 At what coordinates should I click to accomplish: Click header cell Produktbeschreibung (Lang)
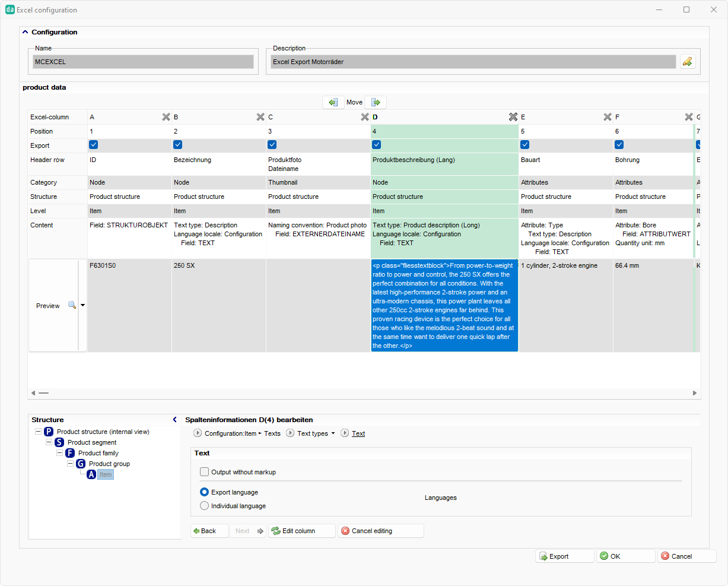[x=444, y=164]
